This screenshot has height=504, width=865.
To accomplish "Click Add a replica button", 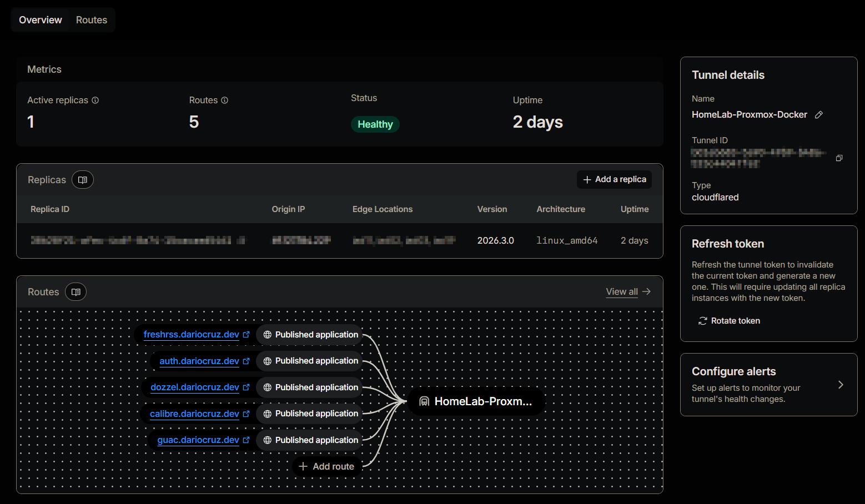I will (615, 179).
